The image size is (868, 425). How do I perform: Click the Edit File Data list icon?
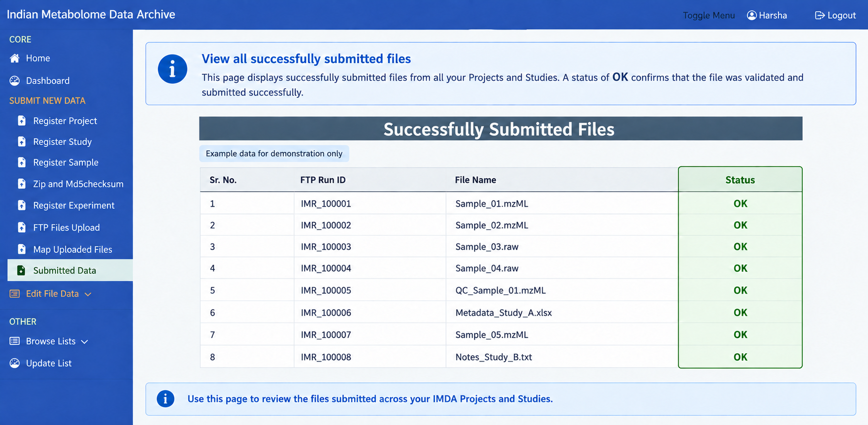(x=15, y=294)
